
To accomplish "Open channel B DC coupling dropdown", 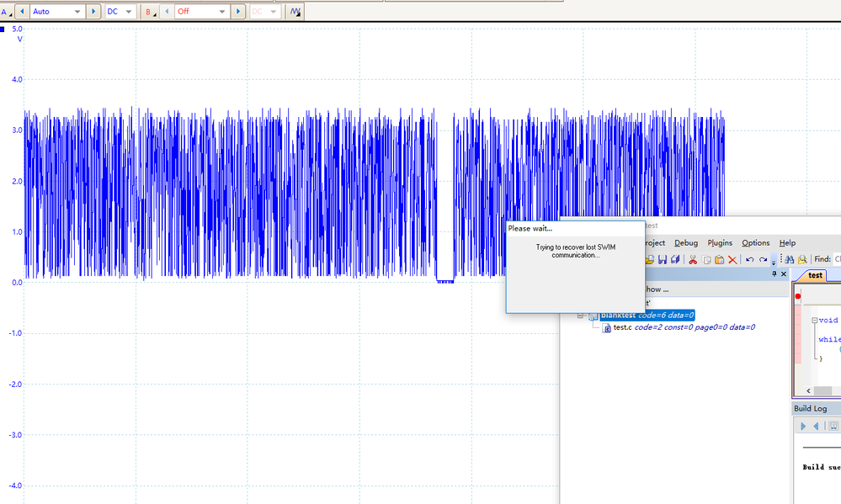I will (265, 11).
